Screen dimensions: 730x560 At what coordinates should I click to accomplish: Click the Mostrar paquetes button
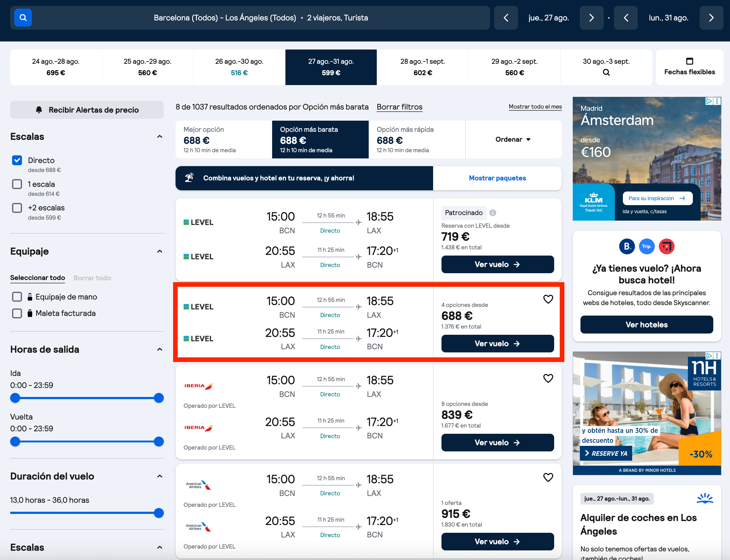[x=497, y=178]
